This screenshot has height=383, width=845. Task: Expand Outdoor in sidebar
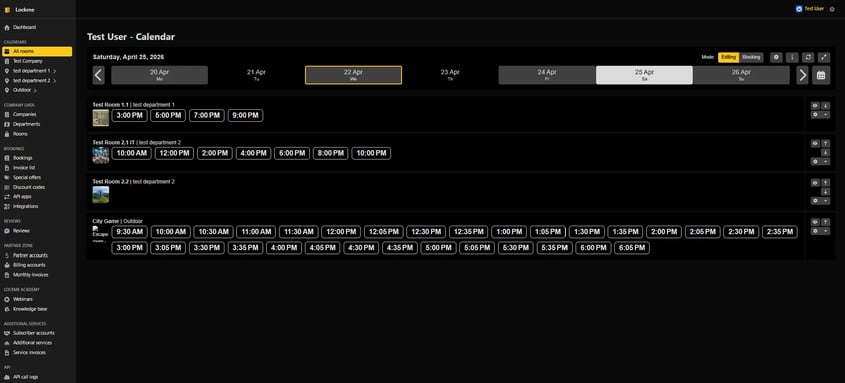click(x=36, y=90)
